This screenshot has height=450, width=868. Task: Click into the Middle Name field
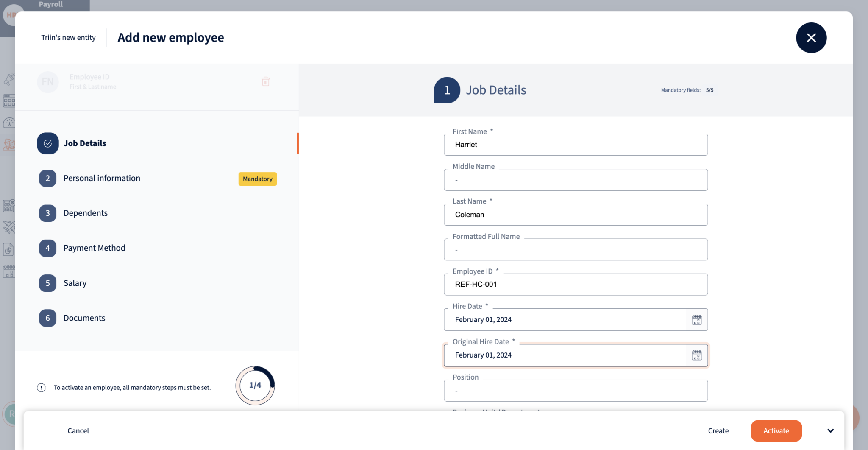tap(575, 180)
